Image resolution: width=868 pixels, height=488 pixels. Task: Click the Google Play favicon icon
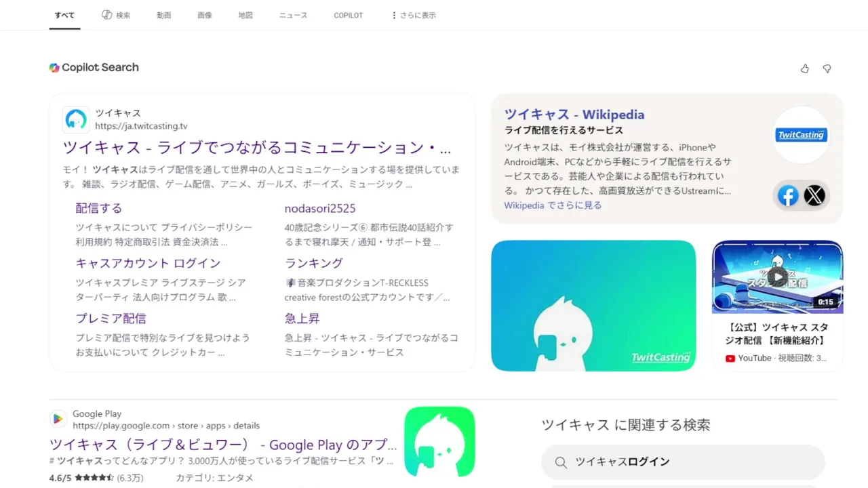coord(58,420)
